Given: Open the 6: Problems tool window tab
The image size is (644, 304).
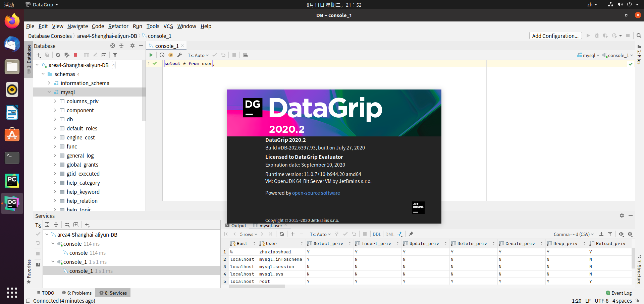Looking at the screenshot, I should point(77,293).
